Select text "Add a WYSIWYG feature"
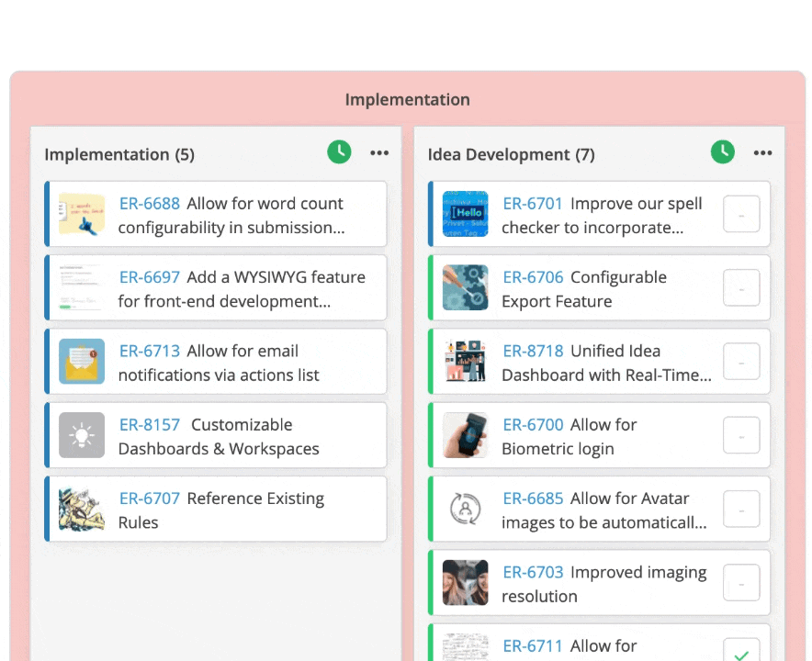Screen dimensions: 812x661 (276, 277)
